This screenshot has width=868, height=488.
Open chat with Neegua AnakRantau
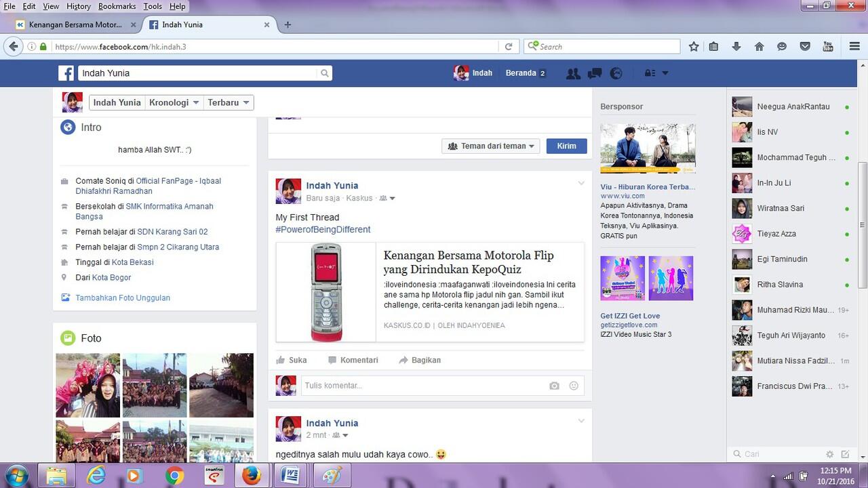(x=790, y=106)
